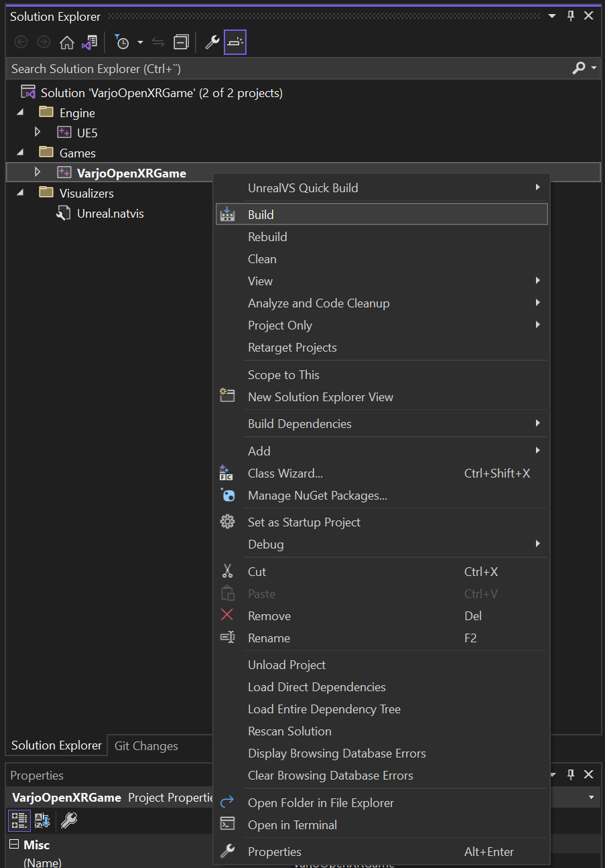Switch between solutions and folder views icon
Viewport: 605px width, 868px height.
click(89, 42)
